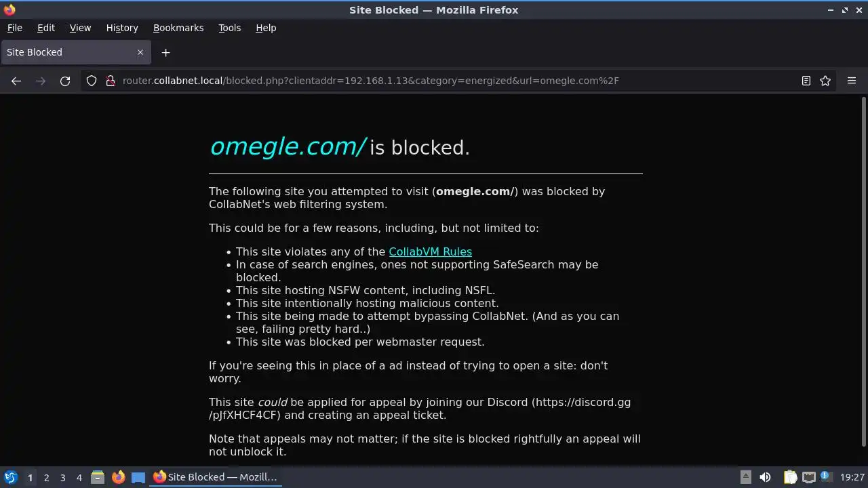The image size is (868, 488).
Task: Open the Bookmarks menu
Action: (178, 28)
